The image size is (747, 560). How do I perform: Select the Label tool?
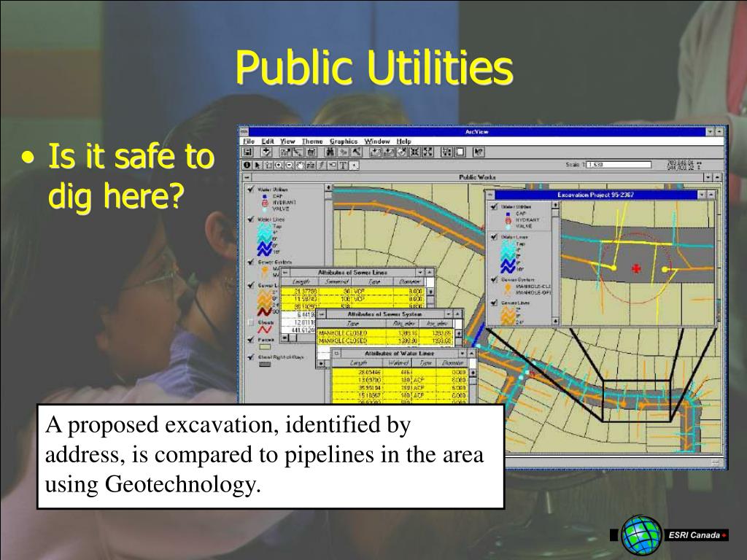(x=332, y=166)
